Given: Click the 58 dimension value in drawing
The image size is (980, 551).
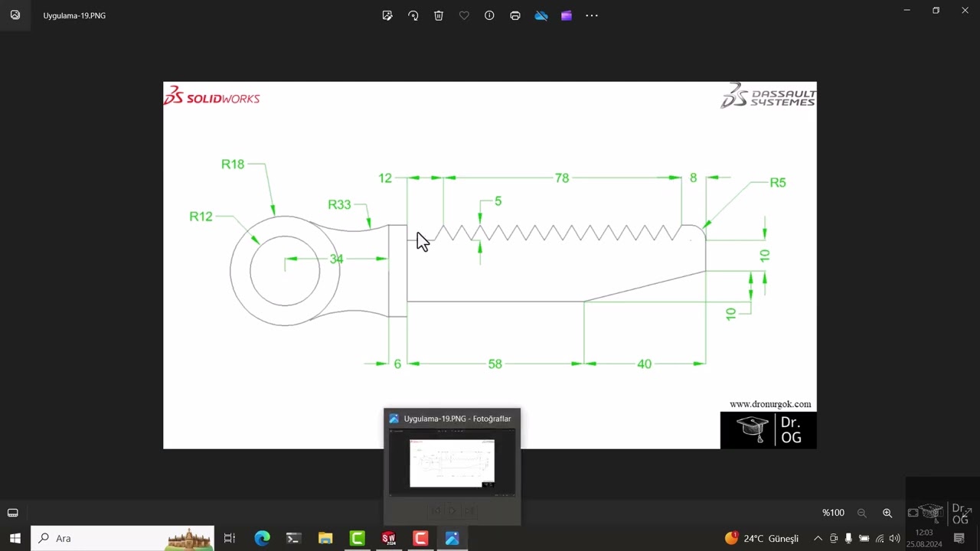Looking at the screenshot, I should click(x=495, y=364).
